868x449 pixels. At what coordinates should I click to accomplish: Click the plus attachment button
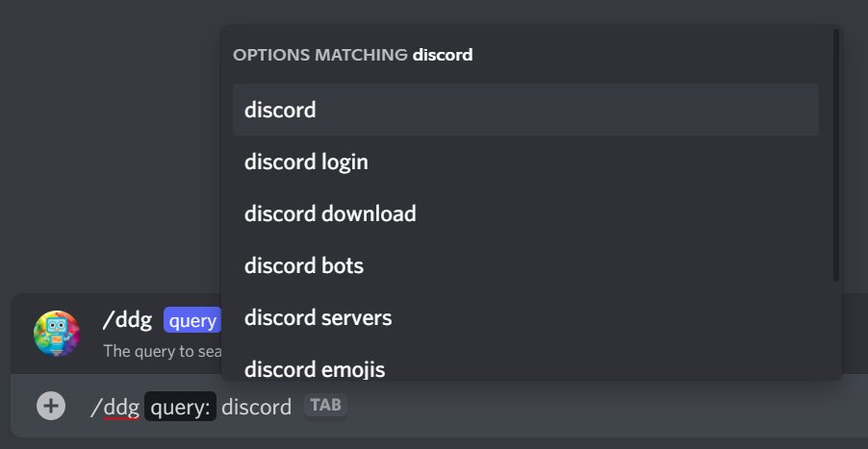tap(51, 407)
